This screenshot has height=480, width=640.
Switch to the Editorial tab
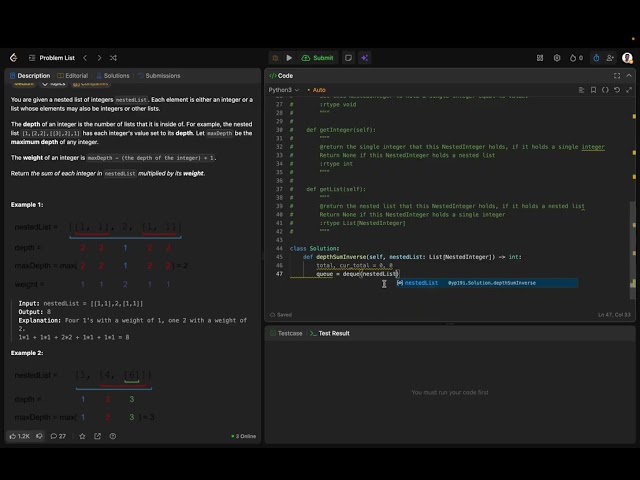click(x=73, y=76)
